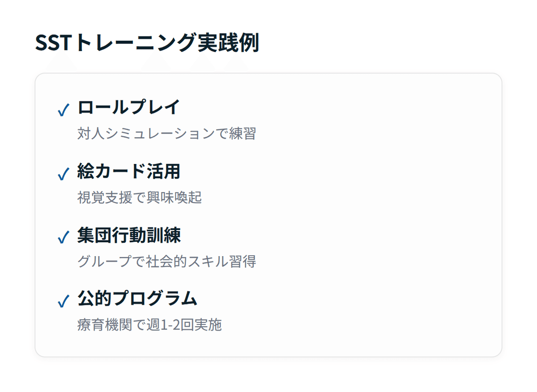Select the 絵カード活用 heading
Image resolution: width=537 pixels, height=392 pixels.
click(128, 171)
